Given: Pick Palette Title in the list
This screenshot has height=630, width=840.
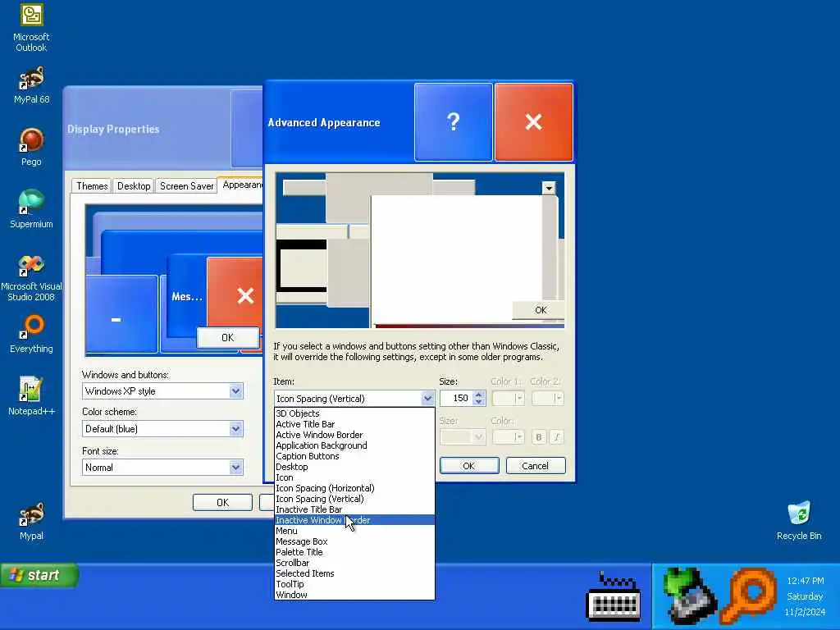Looking at the screenshot, I should 354,552.
